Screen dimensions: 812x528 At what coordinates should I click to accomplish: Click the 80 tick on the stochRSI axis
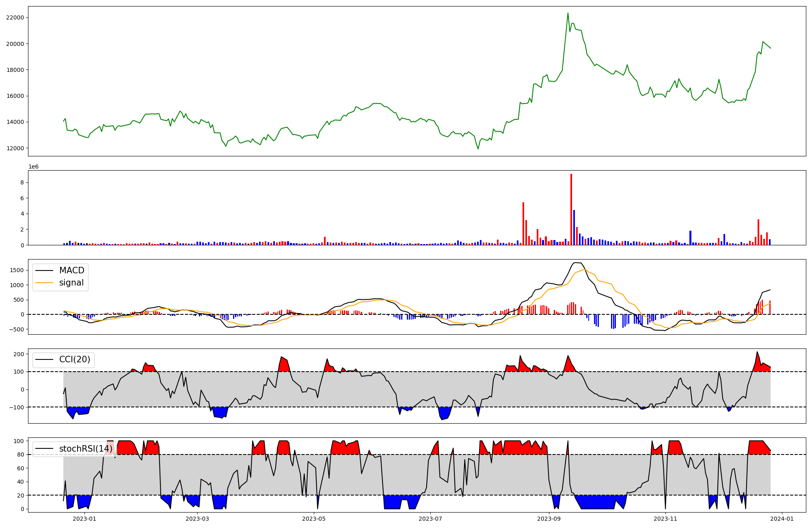click(21, 454)
